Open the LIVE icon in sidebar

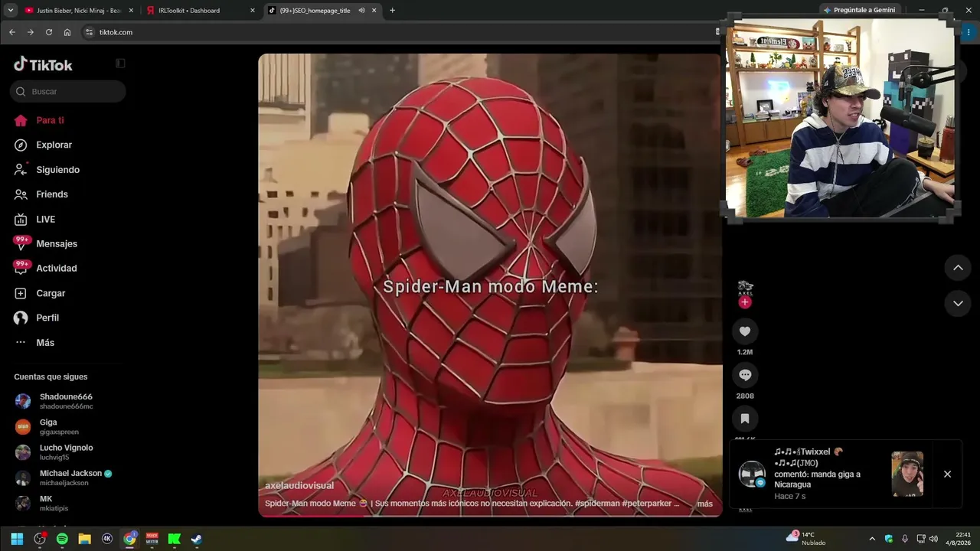point(21,219)
